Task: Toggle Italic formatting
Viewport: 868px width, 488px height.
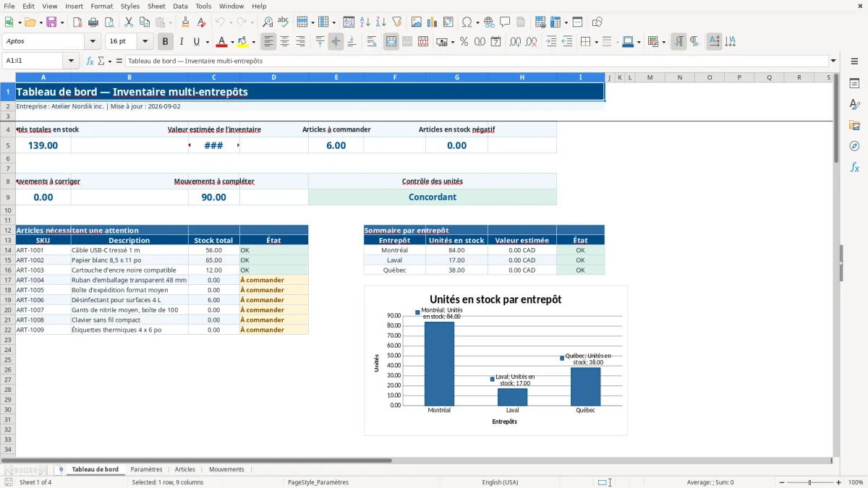Action: tap(182, 42)
